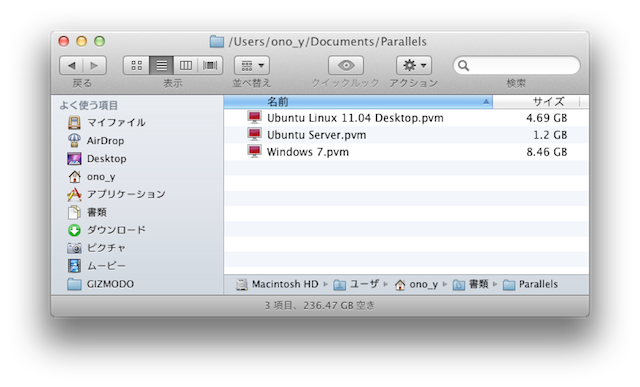640x387 pixels.
Task: Switch to list view
Action: pyautogui.click(x=162, y=65)
